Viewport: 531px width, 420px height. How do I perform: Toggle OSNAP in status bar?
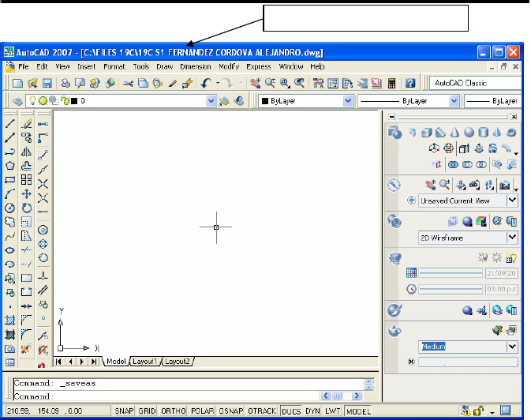click(x=231, y=411)
